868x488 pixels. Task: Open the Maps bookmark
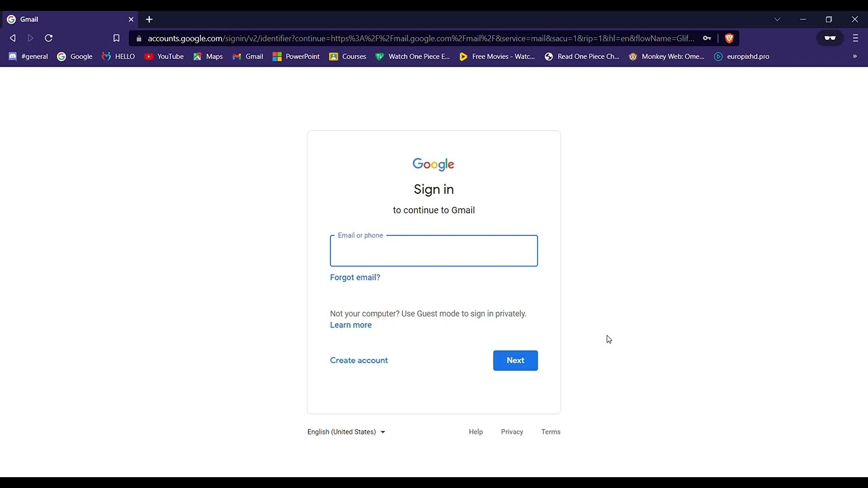click(x=208, y=56)
